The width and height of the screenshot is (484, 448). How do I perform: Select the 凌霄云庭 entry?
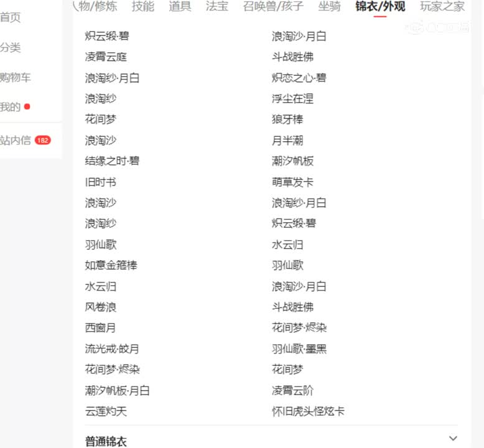pyautogui.click(x=106, y=57)
